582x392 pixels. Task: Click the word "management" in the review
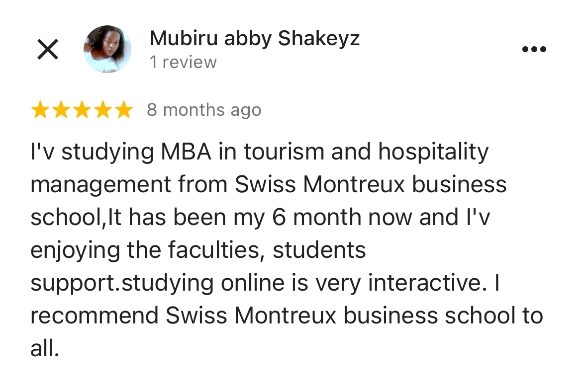[100, 185]
